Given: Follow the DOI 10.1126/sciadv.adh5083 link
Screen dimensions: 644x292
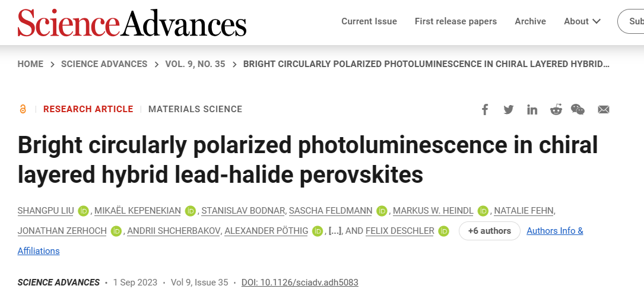Looking at the screenshot, I should (300, 283).
